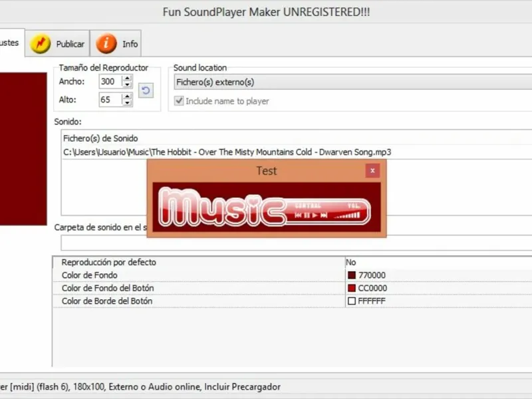Click the status bar player description
The image size is (532, 399).
pyautogui.click(x=140, y=387)
